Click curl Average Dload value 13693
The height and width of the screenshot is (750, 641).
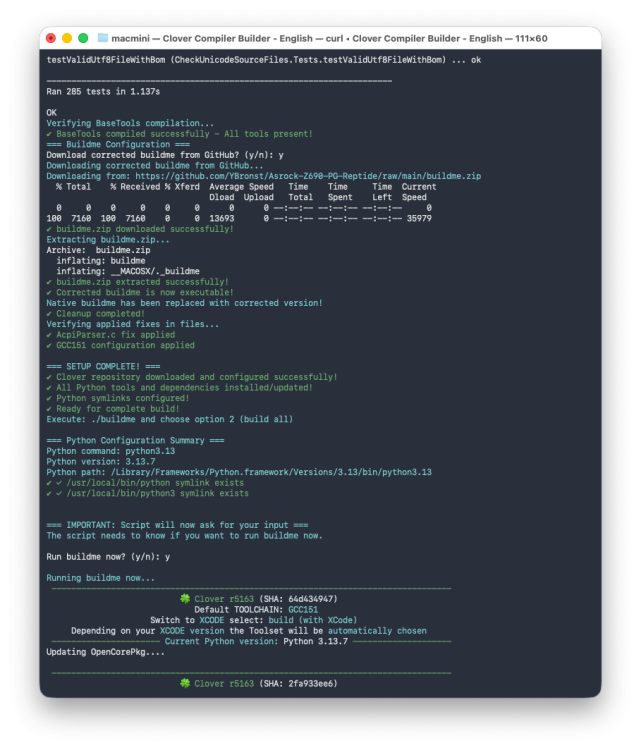click(222, 218)
